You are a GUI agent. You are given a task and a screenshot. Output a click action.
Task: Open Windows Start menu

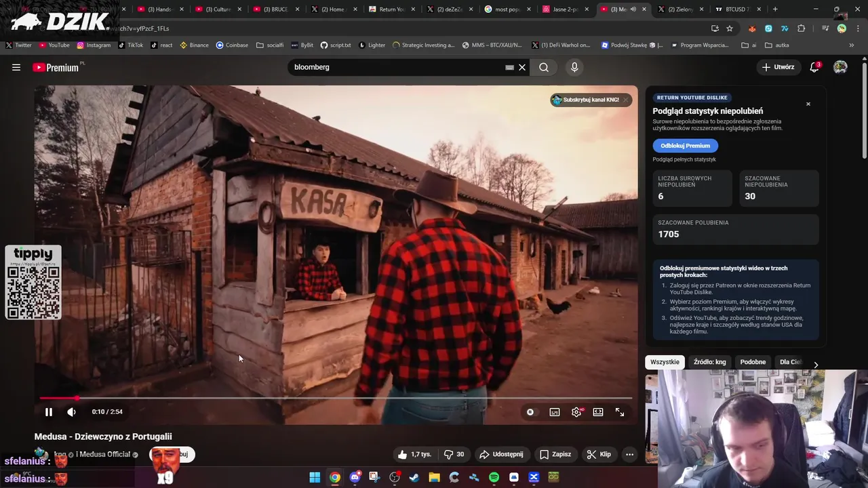pyautogui.click(x=315, y=477)
